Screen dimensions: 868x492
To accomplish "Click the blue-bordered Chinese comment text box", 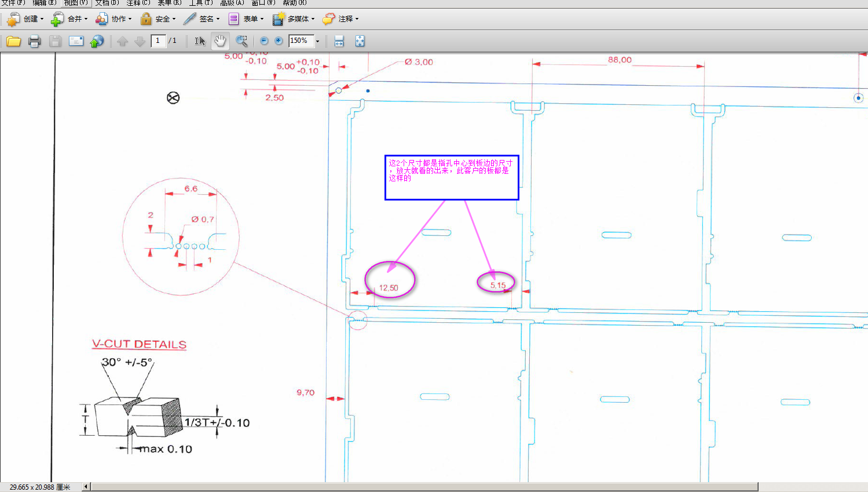I will 452,177.
